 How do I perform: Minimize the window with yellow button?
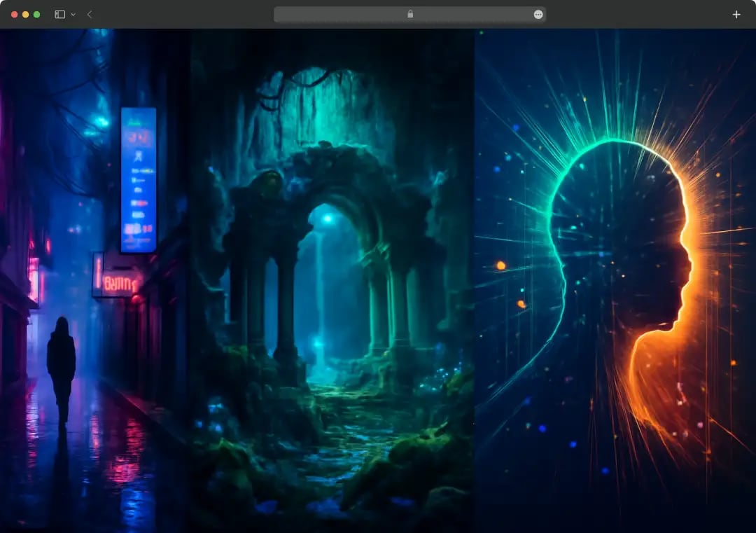tap(26, 15)
